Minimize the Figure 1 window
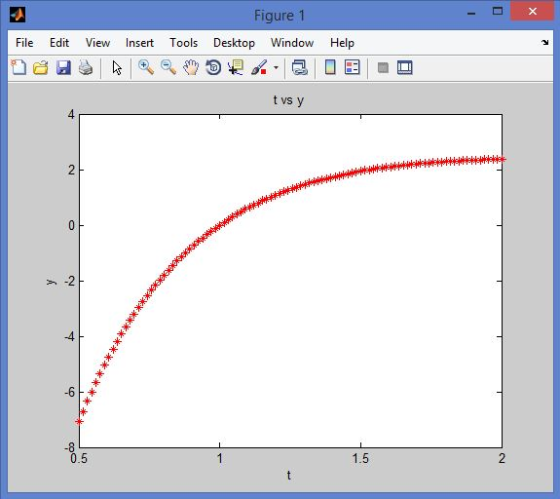Screen dimensions: 560x499 (471, 14)
